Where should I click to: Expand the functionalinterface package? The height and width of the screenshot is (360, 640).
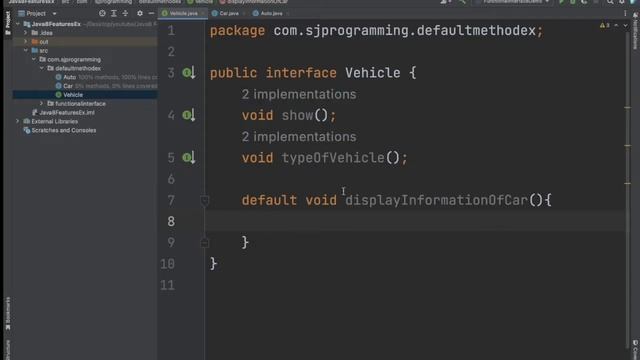point(42,104)
